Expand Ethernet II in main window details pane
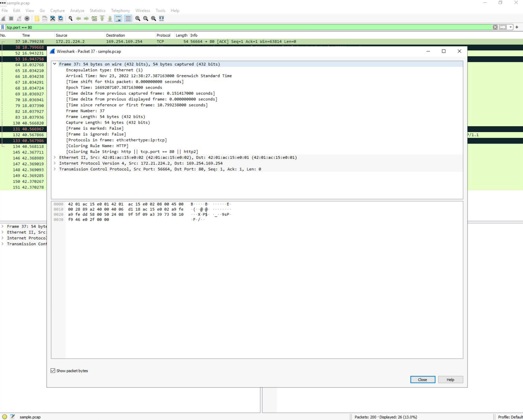Viewport: 523px width, 420px height. click(3, 232)
